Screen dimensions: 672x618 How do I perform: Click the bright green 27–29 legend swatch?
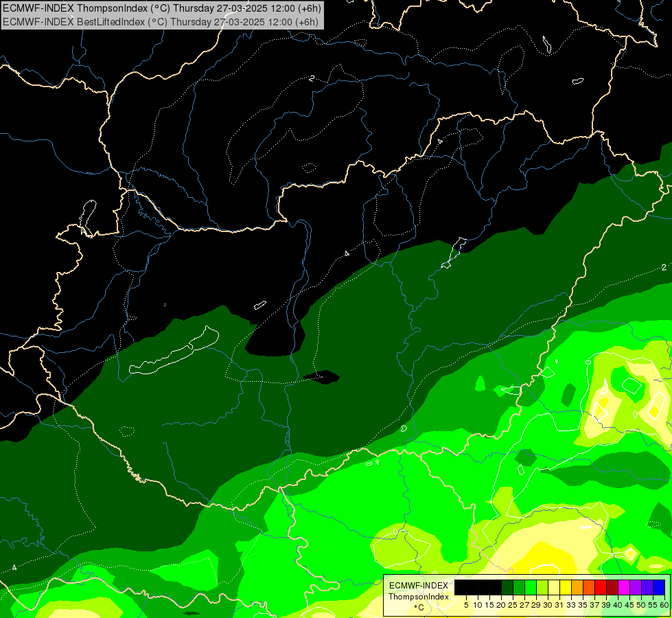(531, 587)
